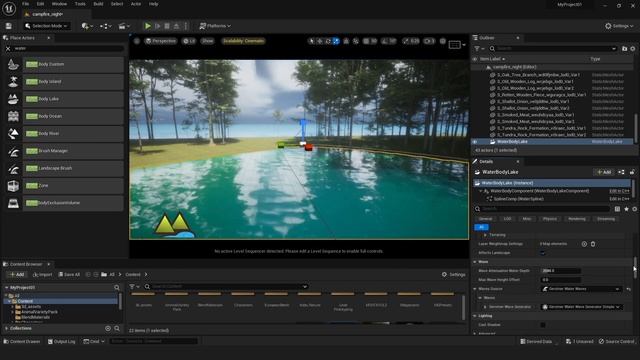Click the Stop simulation toolbar button

[167, 26]
